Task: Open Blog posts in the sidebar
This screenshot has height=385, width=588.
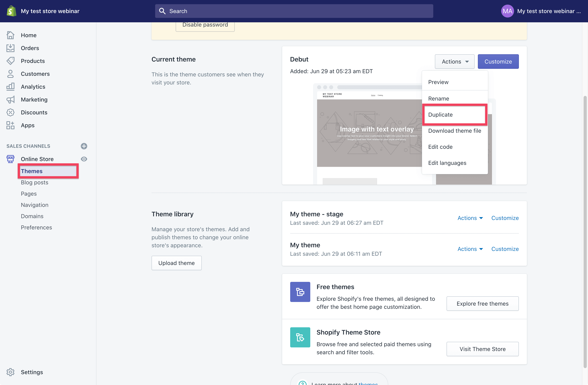Action: 34,182
